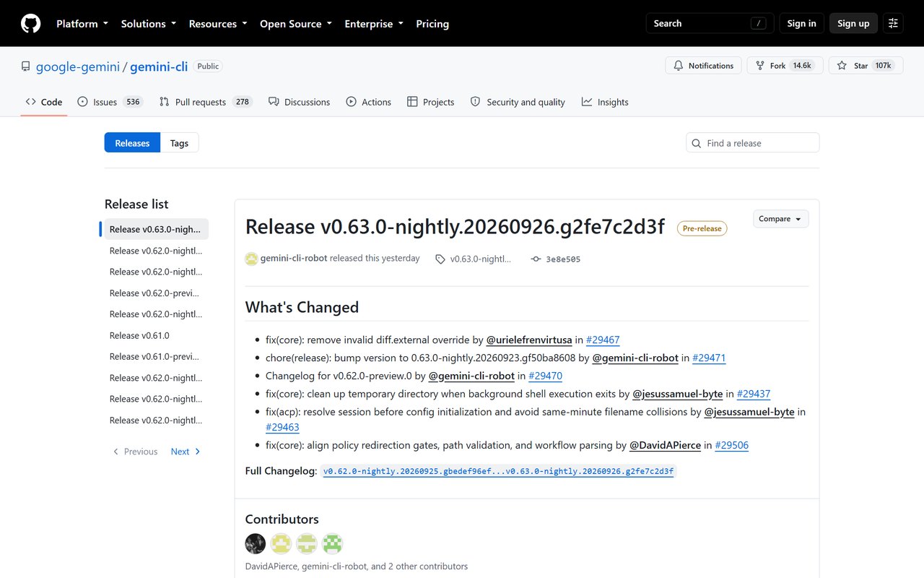Click the slash shortcut key in search
The height and width of the screenshot is (578, 924).
pos(758,24)
